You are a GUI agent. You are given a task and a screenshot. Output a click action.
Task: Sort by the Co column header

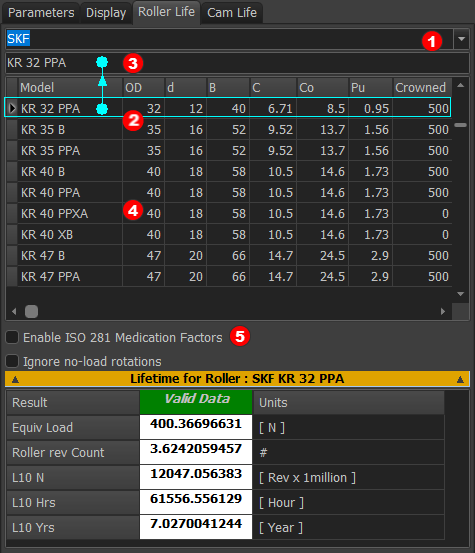coord(323,87)
